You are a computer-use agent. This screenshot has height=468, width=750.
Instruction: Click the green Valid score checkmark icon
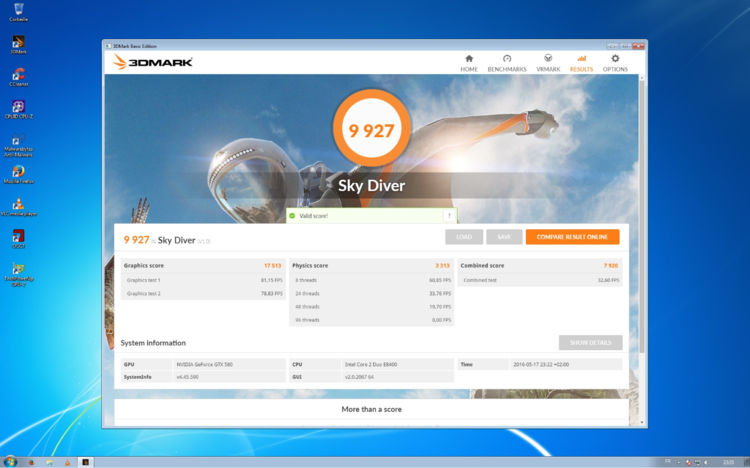click(292, 216)
